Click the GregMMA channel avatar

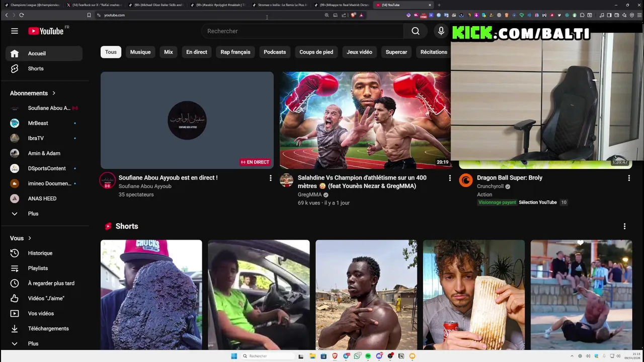tap(286, 180)
